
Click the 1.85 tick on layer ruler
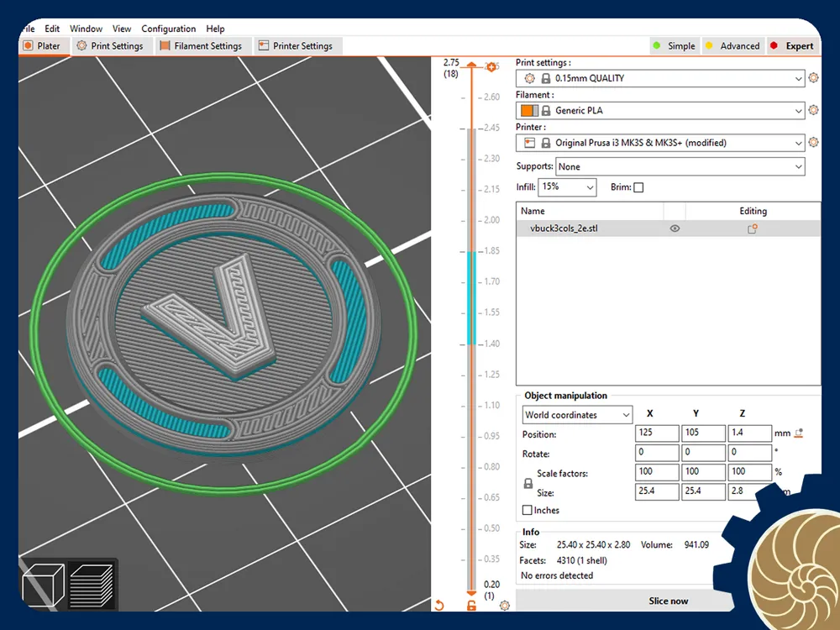491,251
